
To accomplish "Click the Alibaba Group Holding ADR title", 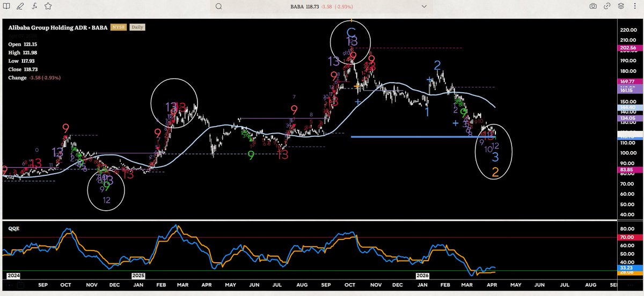I will (58, 27).
